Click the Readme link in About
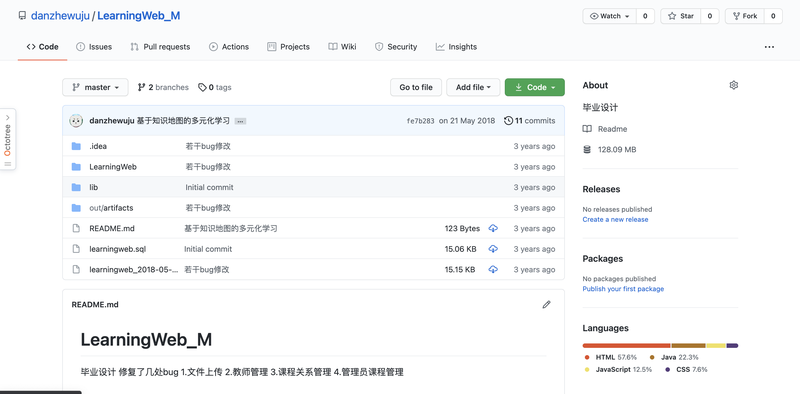 coord(612,129)
